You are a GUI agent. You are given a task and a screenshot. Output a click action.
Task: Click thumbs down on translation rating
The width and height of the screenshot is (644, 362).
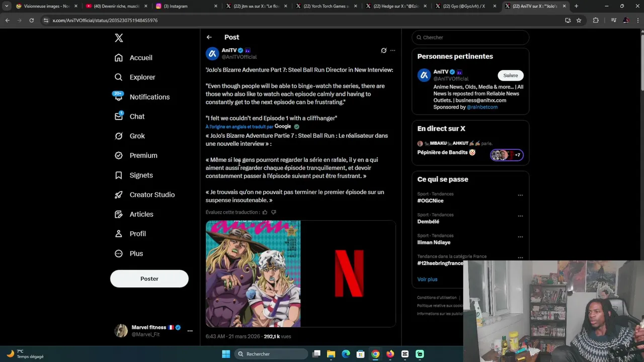(x=274, y=212)
